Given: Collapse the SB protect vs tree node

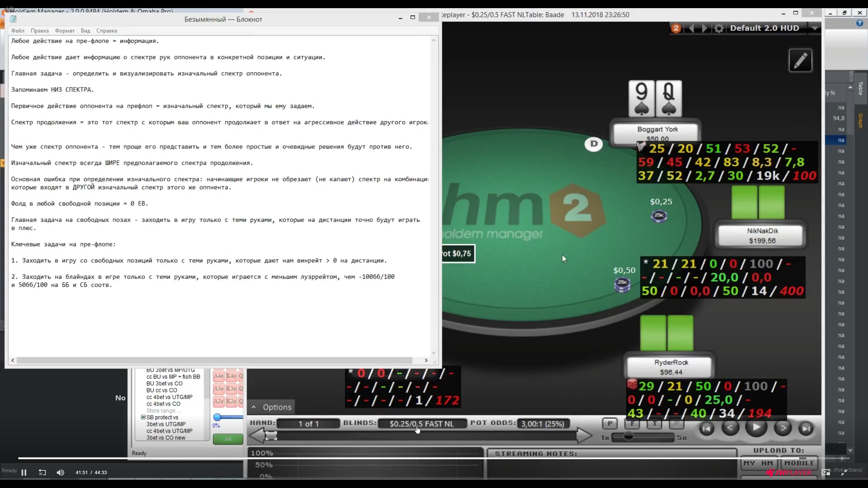Looking at the screenshot, I should pos(143,417).
